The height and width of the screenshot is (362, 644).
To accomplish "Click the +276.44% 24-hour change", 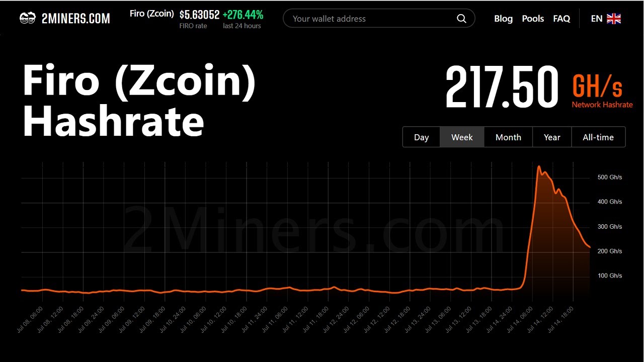I will coord(243,15).
